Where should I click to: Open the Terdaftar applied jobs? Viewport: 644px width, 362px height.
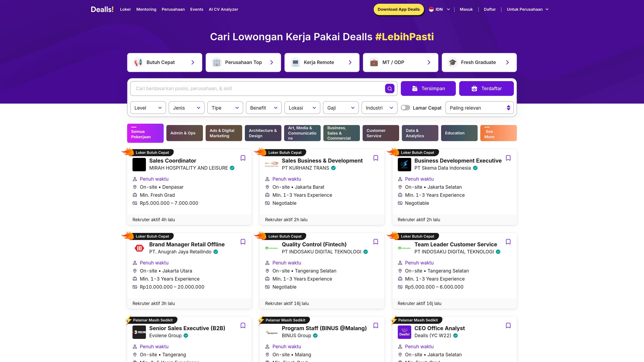tap(487, 88)
